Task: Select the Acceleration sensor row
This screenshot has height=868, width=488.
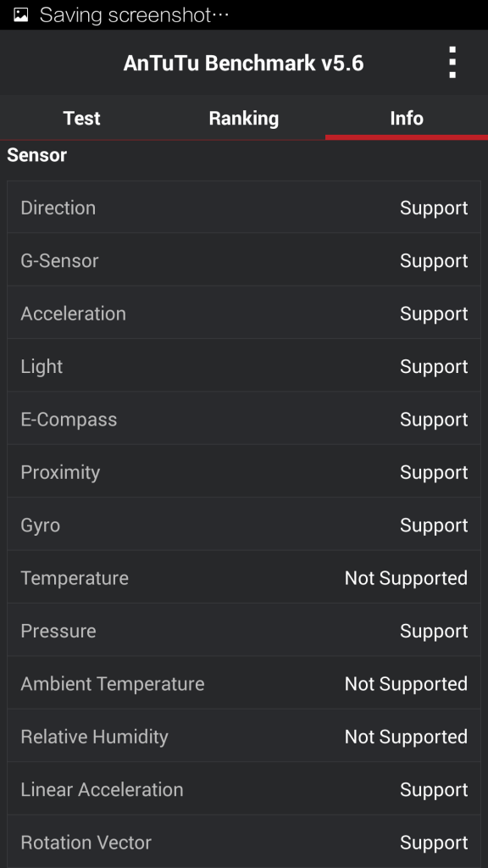Action: [244, 314]
